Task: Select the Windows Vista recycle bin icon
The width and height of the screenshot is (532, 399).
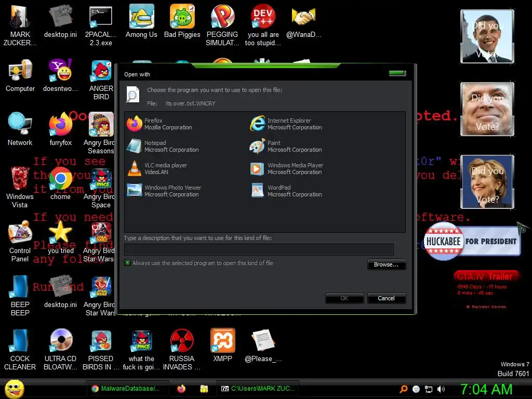Action: click(x=20, y=187)
